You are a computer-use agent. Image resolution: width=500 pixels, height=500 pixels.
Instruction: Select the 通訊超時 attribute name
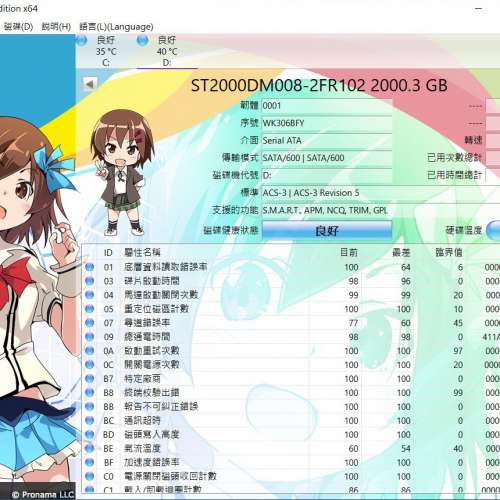(x=142, y=421)
